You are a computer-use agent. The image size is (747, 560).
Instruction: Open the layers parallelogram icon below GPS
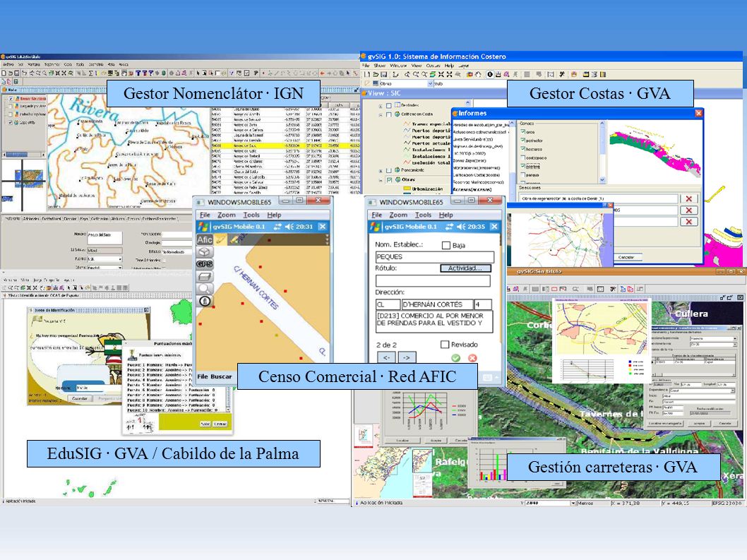205,276
